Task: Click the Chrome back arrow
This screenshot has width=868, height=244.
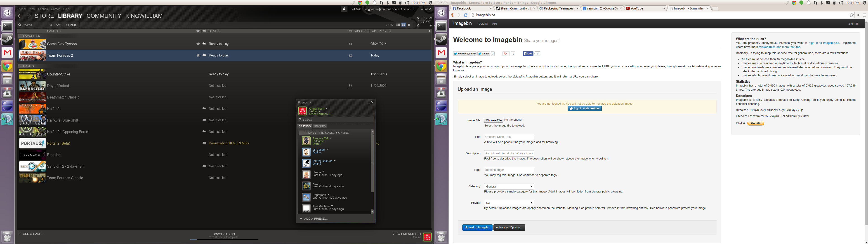Action: (x=453, y=15)
